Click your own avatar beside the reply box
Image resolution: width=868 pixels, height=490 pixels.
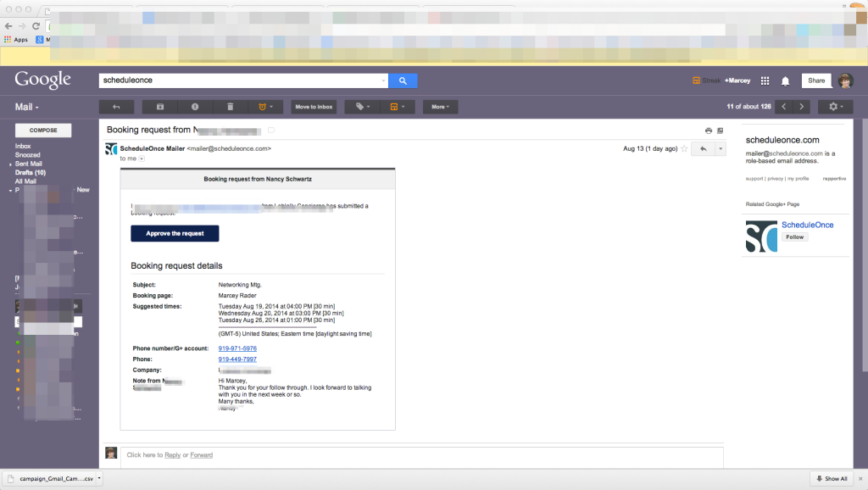tap(111, 454)
